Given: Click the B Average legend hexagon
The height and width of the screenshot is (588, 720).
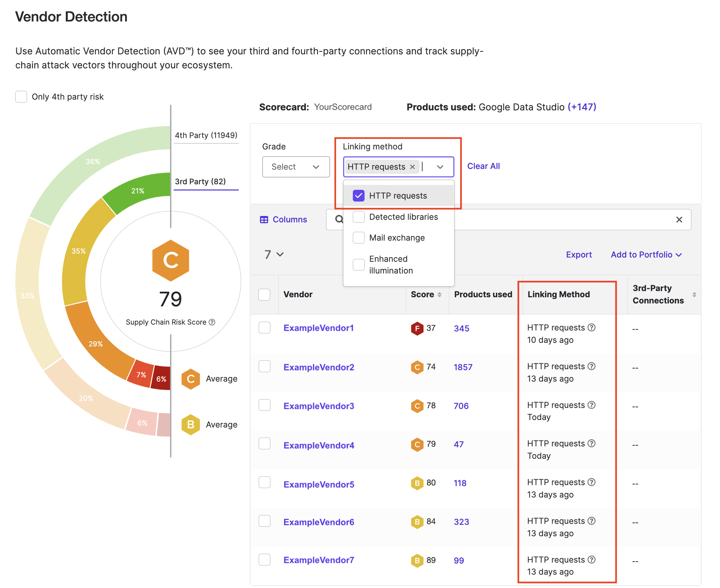Looking at the screenshot, I should (191, 425).
